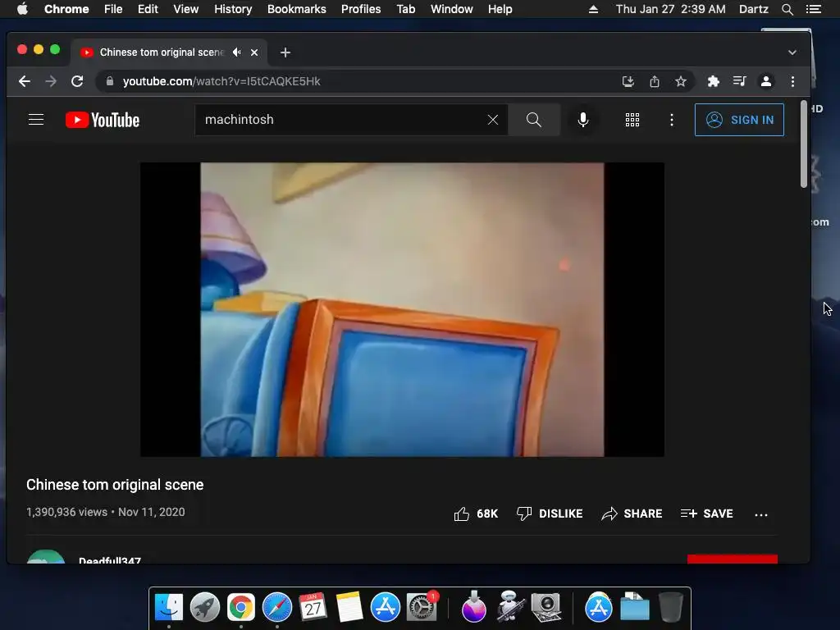This screenshot has height=630, width=840.
Task: Open the Edit menu
Action: [x=148, y=9]
